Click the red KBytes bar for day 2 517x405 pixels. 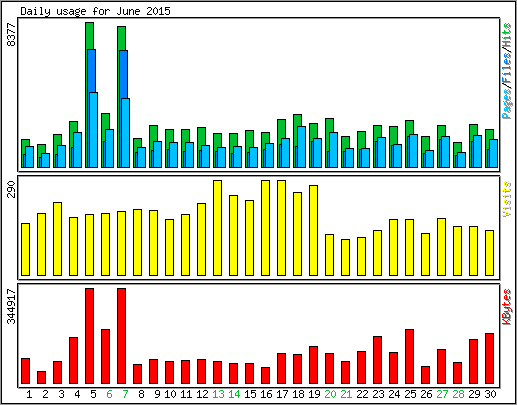tap(41, 377)
